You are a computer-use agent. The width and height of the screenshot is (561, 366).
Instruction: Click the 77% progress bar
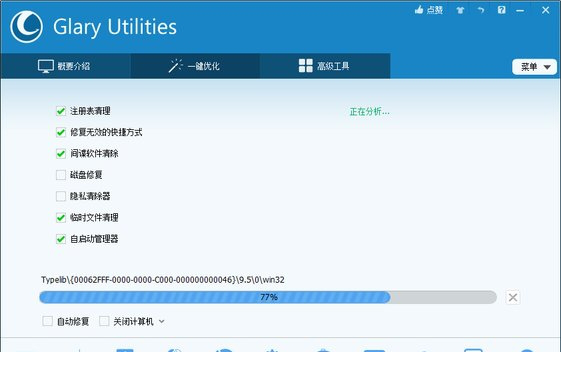click(268, 297)
